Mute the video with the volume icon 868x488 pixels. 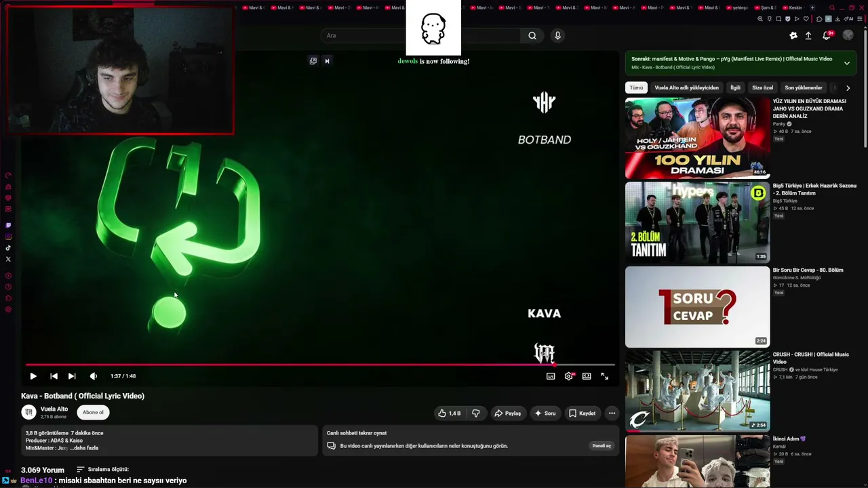[x=94, y=376]
